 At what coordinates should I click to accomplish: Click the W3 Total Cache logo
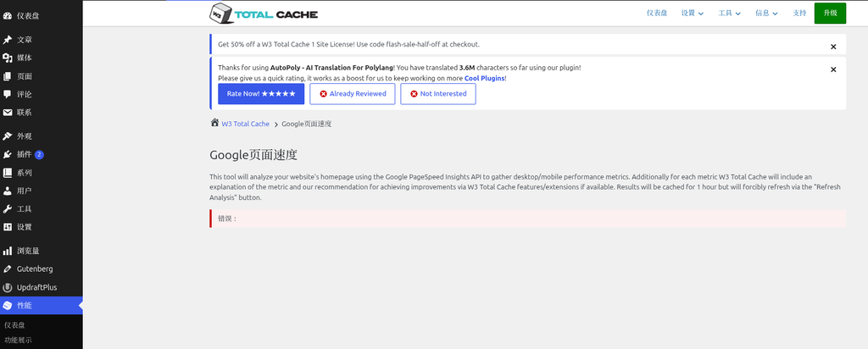pos(264,14)
